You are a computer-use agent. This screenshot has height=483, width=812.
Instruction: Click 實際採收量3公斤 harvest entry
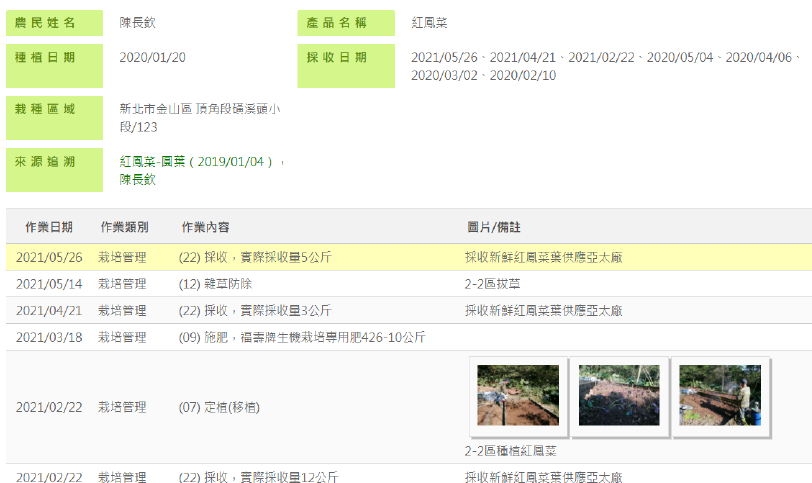coord(255,311)
